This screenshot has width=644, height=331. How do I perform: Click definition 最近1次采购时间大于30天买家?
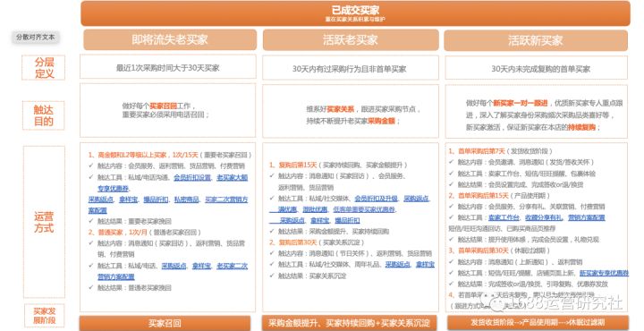coord(167,68)
